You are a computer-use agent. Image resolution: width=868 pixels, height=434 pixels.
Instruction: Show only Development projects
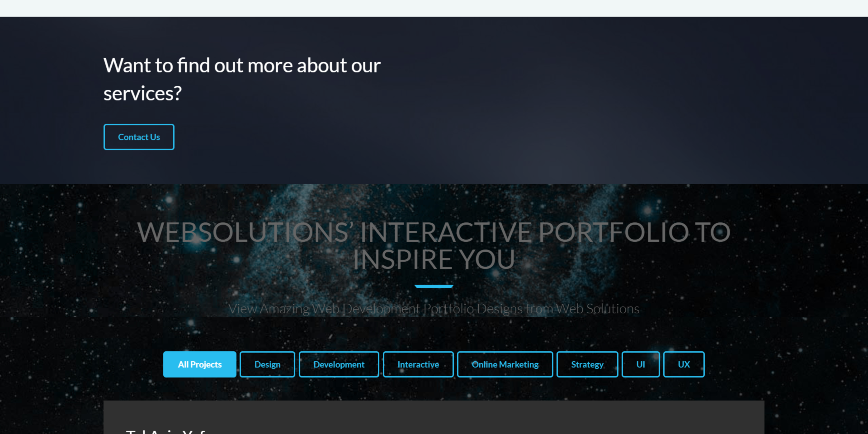pyautogui.click(x=339, y=364)
